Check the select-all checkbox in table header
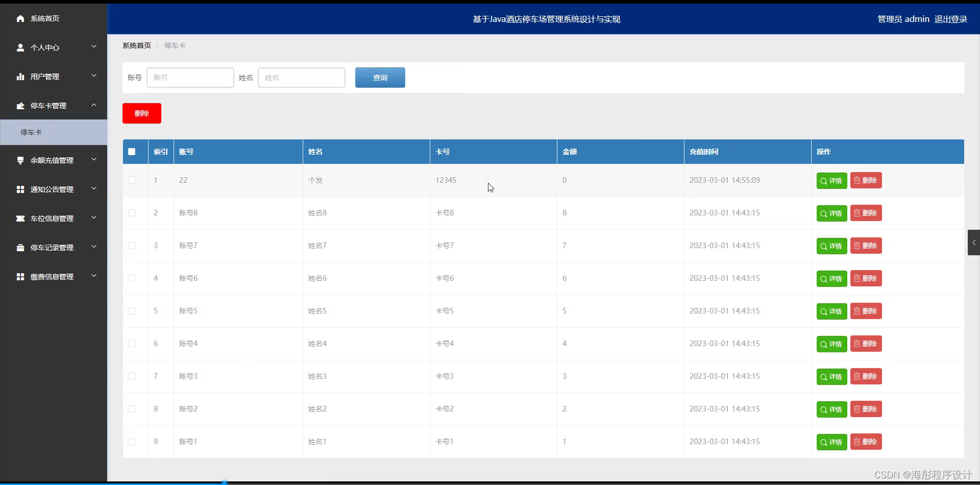Screen dimensions: 980x485 pos(132,152)
